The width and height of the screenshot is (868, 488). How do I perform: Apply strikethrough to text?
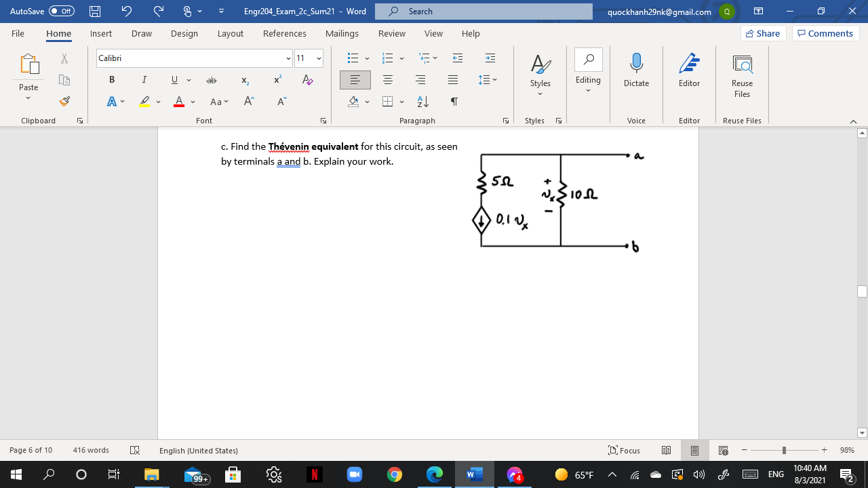[212, 79]
